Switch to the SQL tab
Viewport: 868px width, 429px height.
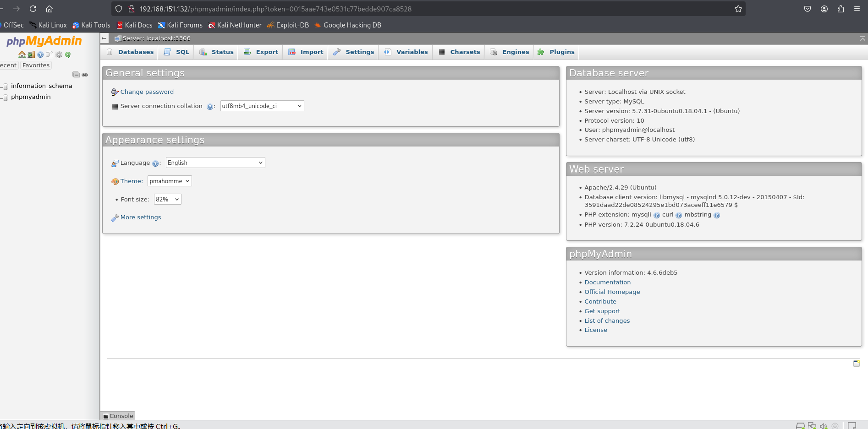[x=176, y=52]
